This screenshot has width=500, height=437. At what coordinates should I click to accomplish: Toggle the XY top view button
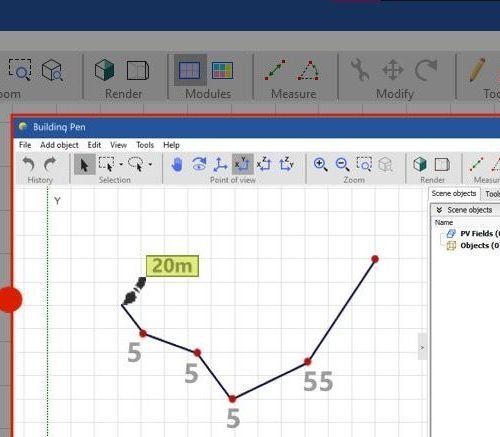242,164
